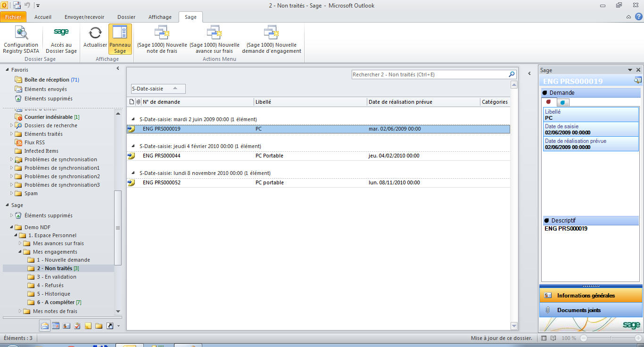Click the S-Date-saisie grouping button
Image resolution: width=644 pixels, height=347 pixels.
click(x=158, y=89)
